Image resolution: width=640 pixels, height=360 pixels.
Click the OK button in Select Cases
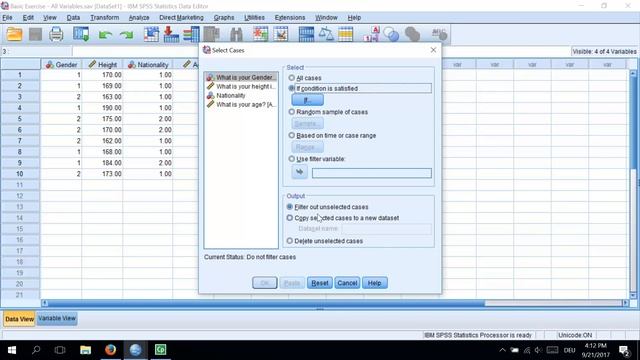(x=264, y=283)
